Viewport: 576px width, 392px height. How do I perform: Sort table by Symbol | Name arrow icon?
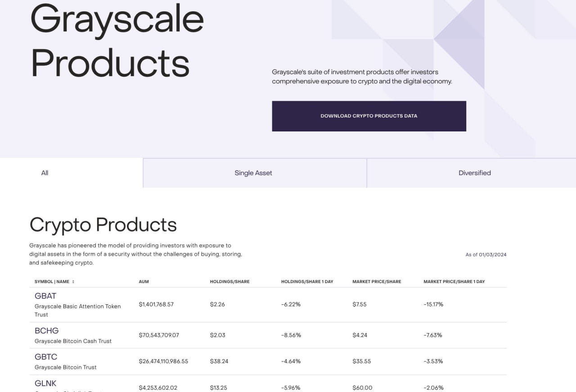pyautogui.click(x=73, y=282)
